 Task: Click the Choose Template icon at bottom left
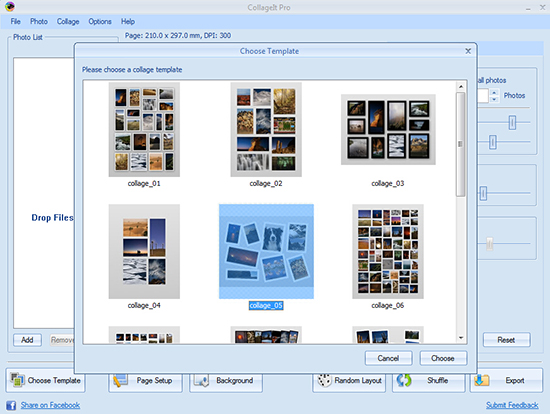coord(17,380)
